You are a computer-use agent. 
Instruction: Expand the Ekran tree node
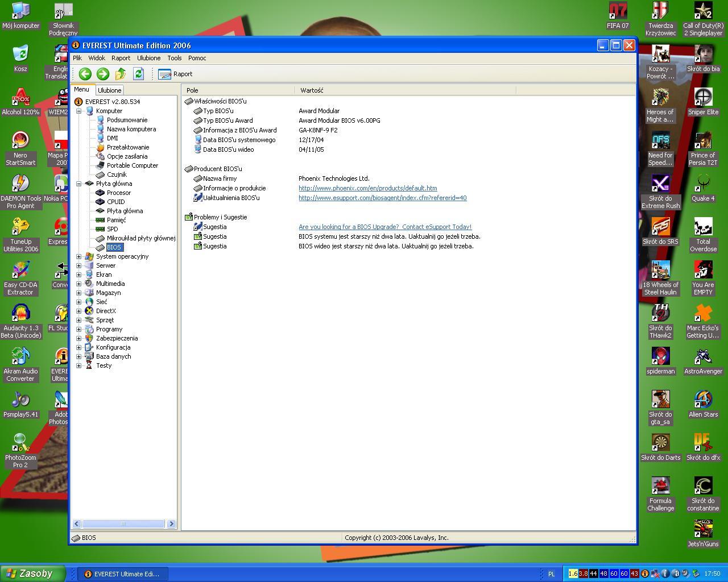tap(79, 275)
